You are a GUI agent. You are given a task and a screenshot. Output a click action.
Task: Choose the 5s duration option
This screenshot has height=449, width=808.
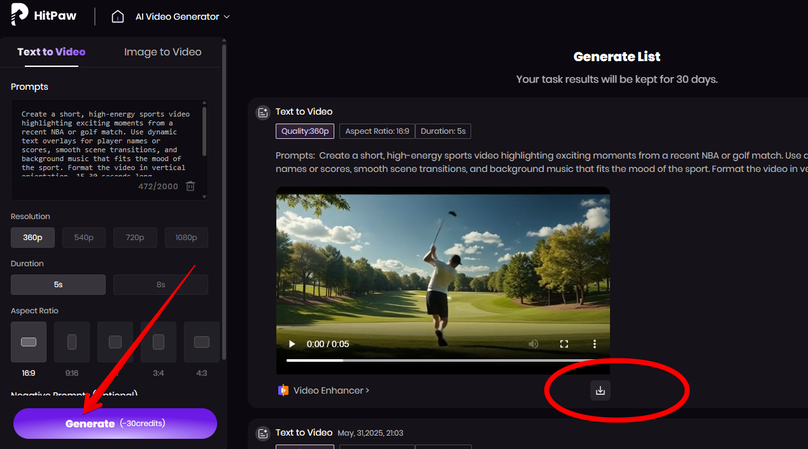point(58,285)
